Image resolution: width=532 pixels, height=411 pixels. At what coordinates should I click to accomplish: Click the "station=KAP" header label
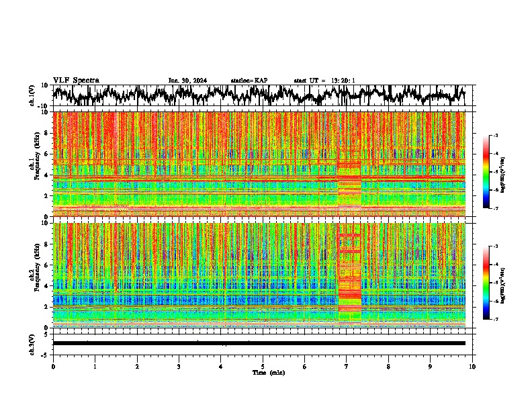(249, 81)
